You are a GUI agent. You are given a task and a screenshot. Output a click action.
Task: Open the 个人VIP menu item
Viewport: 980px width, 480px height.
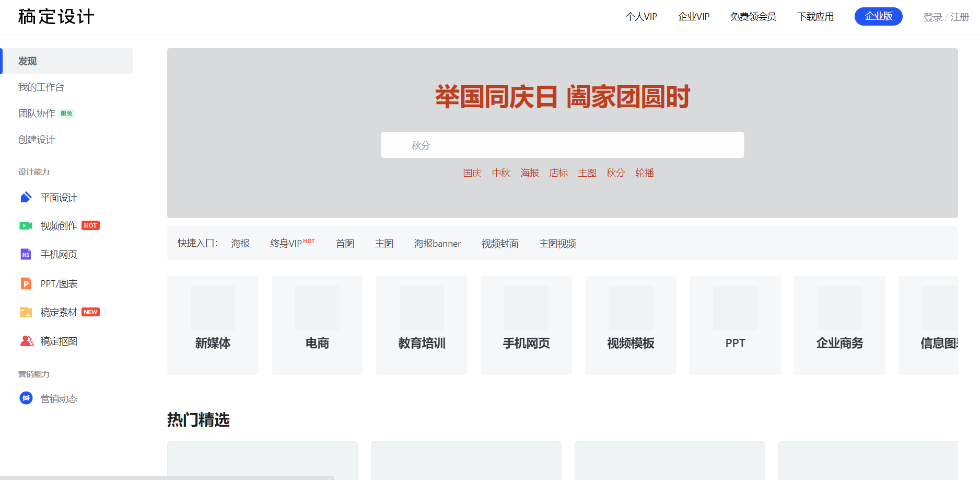click(641, 17)
